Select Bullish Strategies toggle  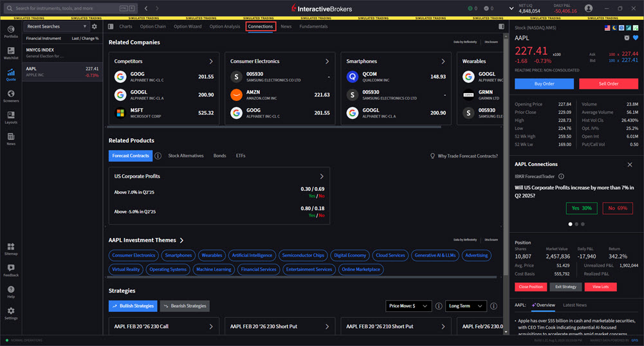(x=133, y=306)
